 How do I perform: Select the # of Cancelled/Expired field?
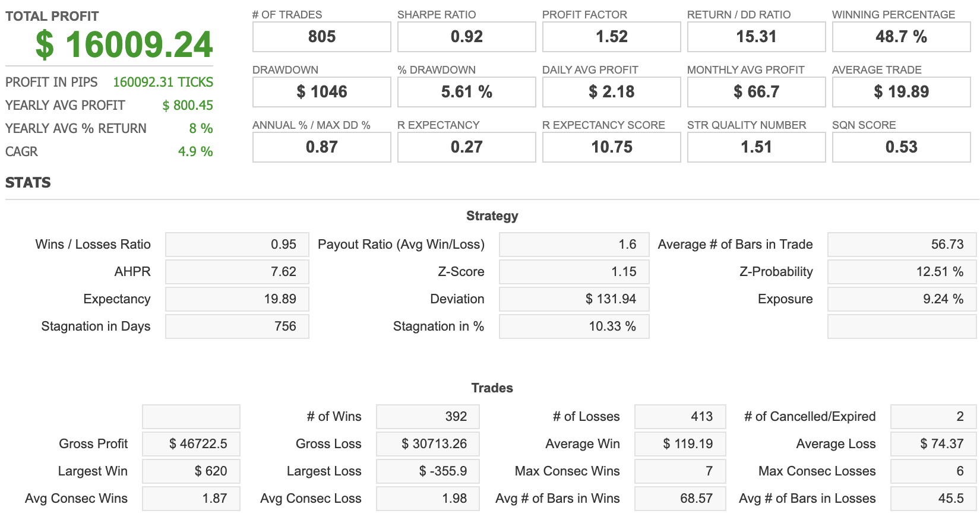pos(933,417)
